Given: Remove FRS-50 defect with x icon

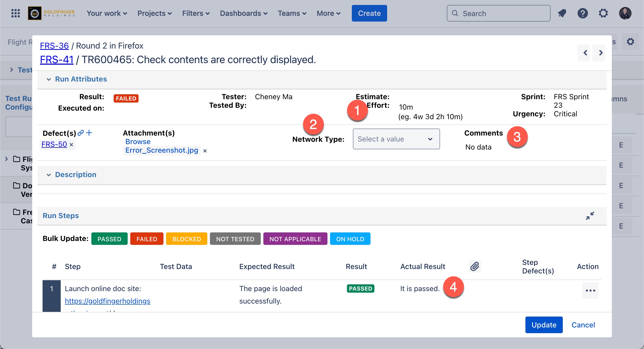Looking at the screenshot, I should (x=71, y=145).
